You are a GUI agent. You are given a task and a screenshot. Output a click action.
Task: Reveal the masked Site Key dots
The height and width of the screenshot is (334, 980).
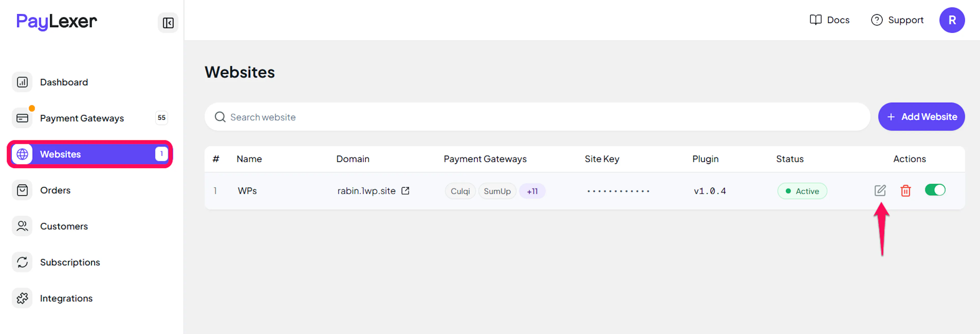tap(618, 191)
